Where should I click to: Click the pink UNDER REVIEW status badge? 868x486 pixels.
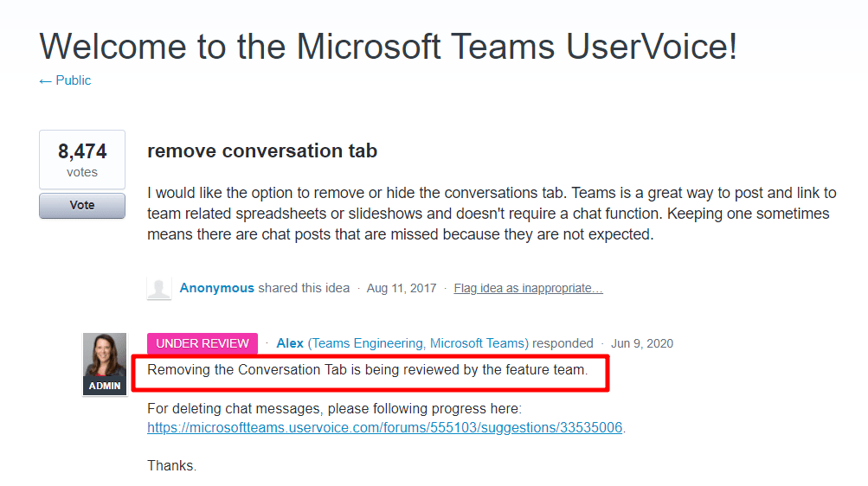[203, 343]
